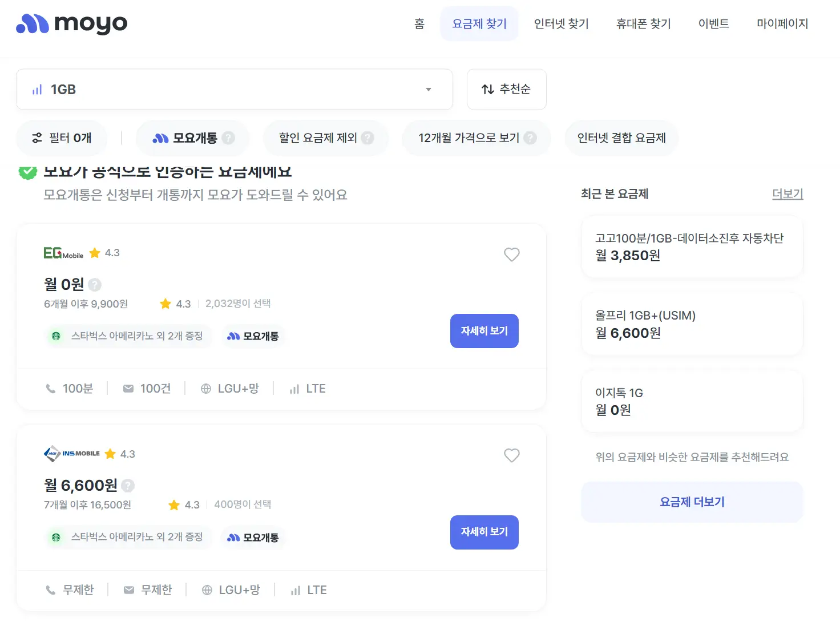Open recent plan 고고100분/1GB 월 3,850원

pyautogui.click(x=692, y=247)
